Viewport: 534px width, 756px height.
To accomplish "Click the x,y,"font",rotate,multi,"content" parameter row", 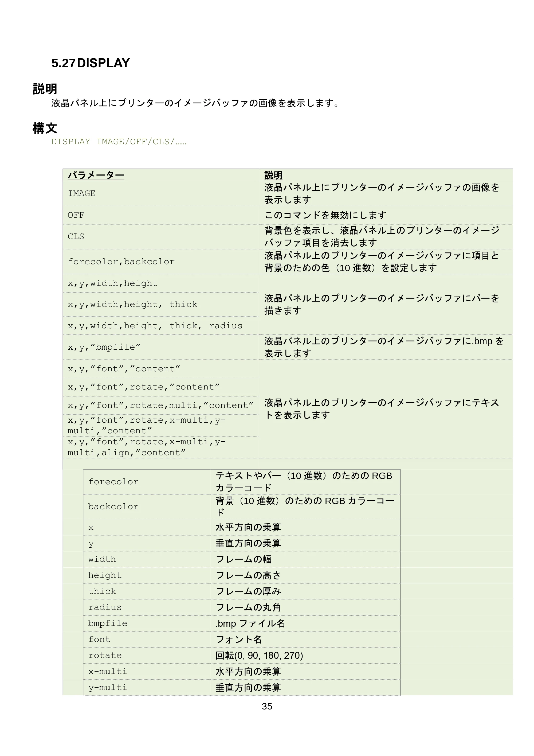I will [x=160, y=405].
